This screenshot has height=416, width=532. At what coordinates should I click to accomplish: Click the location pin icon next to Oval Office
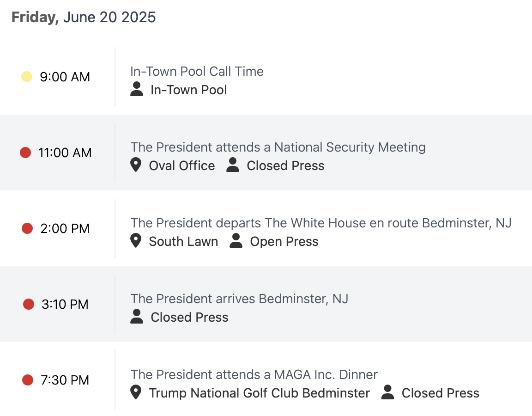click(136, 165)
